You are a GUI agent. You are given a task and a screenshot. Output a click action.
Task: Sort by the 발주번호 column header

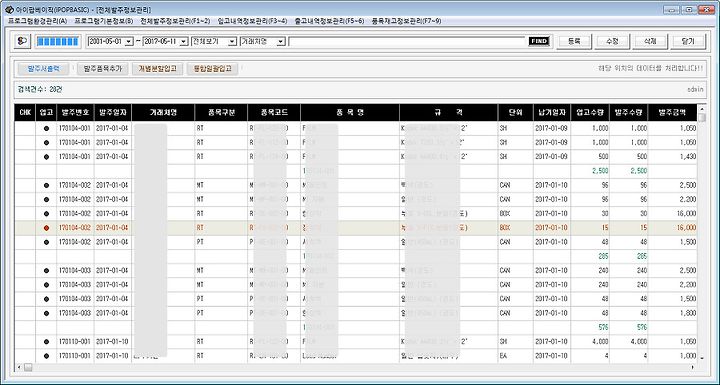click(x=75, y=113)
